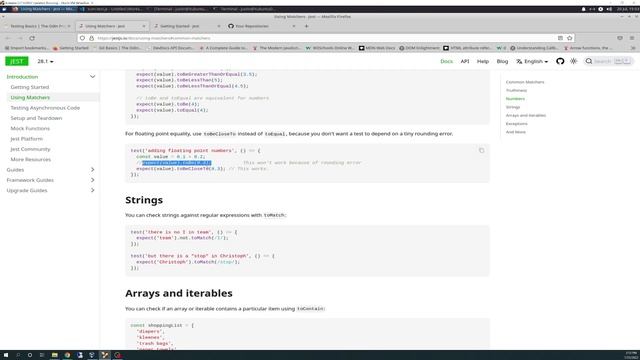Click the search magnifier icon in navbar
Screen dimensions: 640x360
point(589,61)
